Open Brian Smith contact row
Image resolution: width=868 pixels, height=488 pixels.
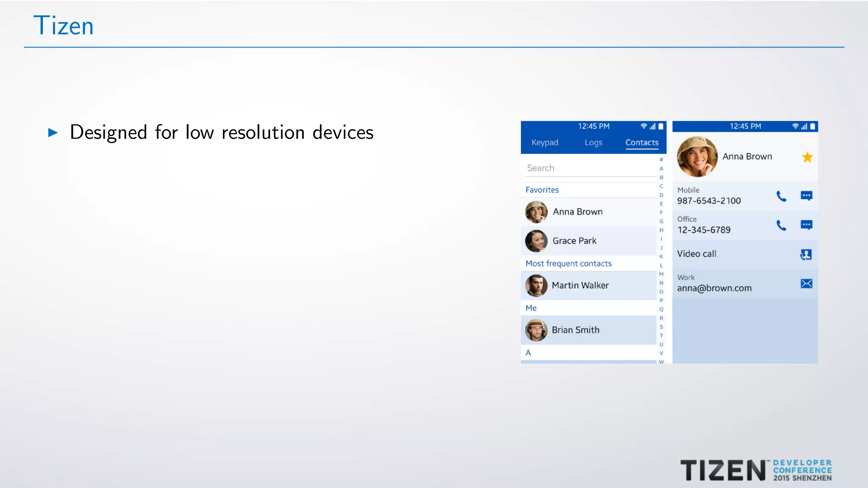(589, 330)
